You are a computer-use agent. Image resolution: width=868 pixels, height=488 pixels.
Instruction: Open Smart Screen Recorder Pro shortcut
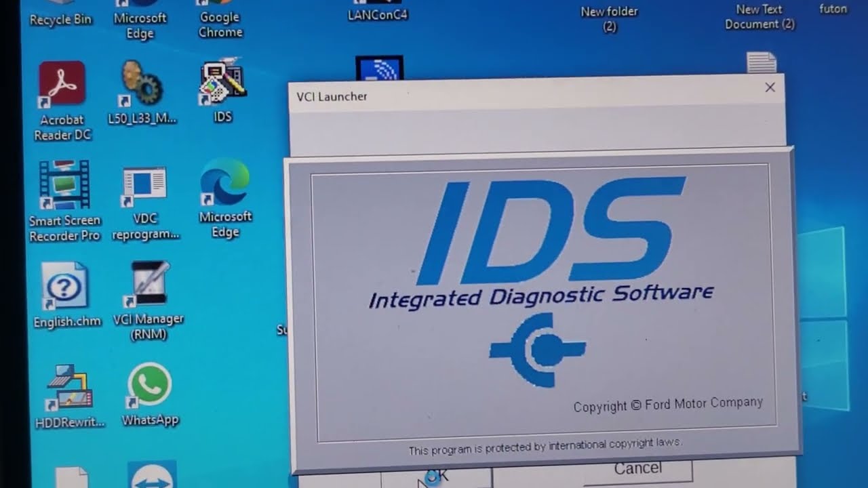click(64, 201)
